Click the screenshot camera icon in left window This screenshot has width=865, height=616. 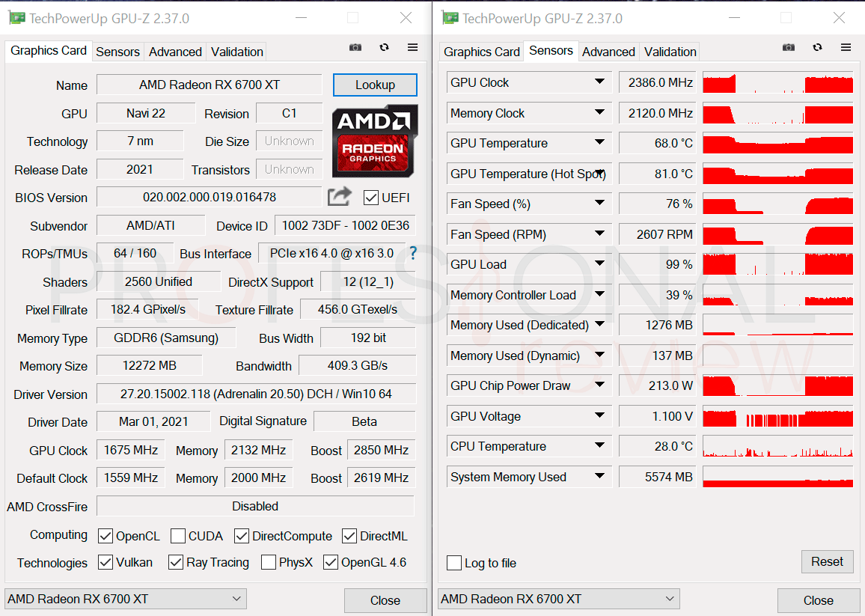tap(355, 47)
